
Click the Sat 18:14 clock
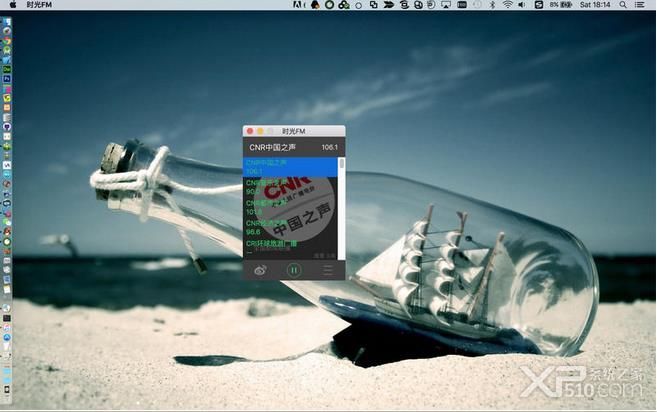595,5
